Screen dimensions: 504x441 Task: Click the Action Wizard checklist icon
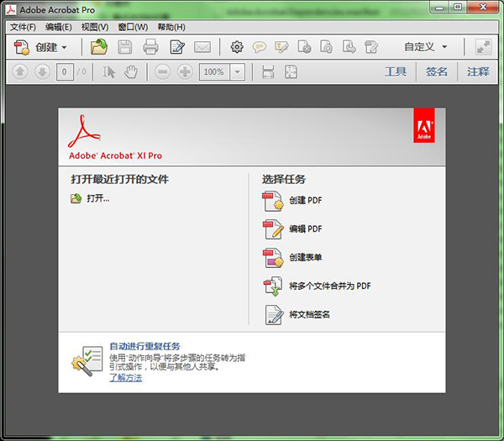tap(87, 360)
